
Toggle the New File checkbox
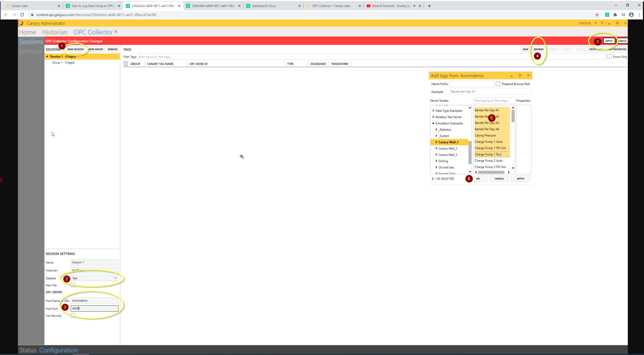coord(73,285)
